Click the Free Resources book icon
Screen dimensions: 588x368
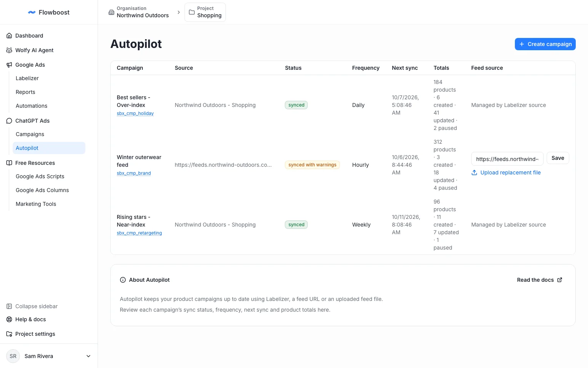point(9,163)
